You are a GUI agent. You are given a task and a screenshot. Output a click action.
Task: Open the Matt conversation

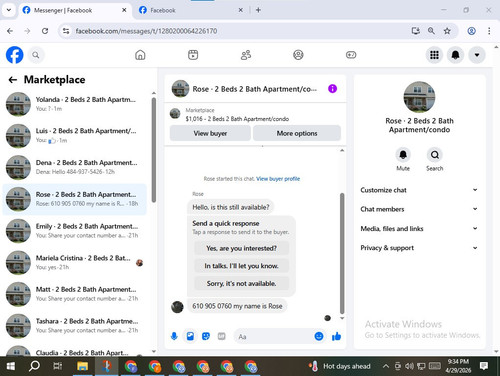coord(75,294)
